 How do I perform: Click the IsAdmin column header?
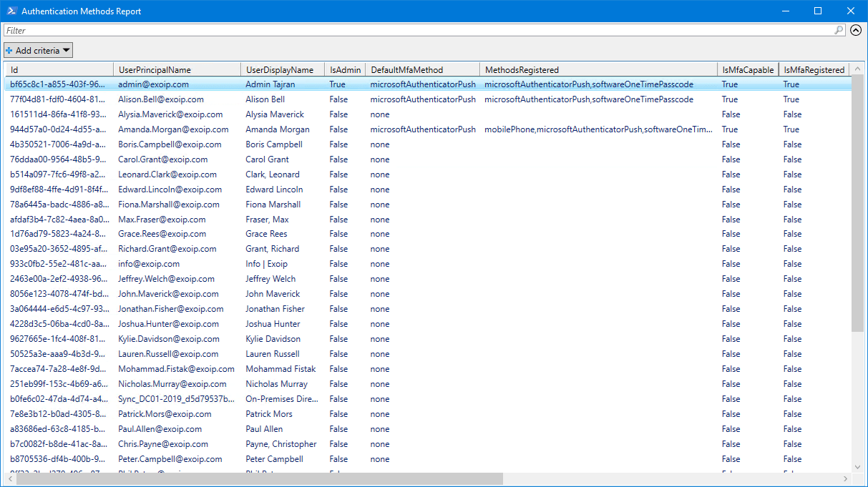click(x=345, y=70)
